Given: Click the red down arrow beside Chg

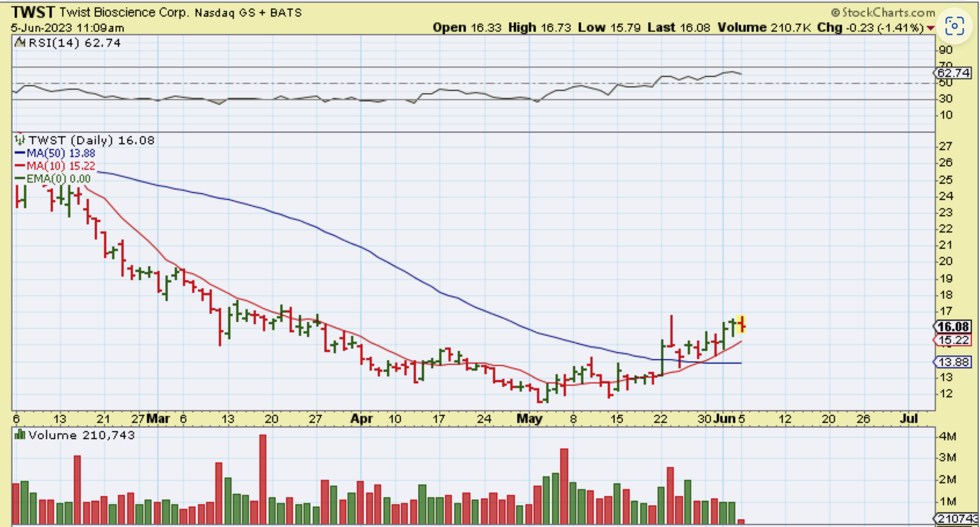Looking at the screenshot, I should click(931, 28).
